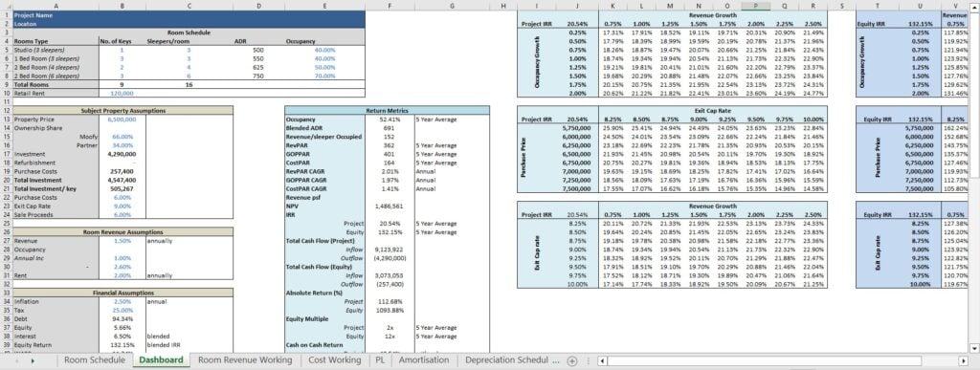The height and width of the screenshot is (370, 980).
Task: Click NPV value 1,486,561
Action: (x=390, y=206)
